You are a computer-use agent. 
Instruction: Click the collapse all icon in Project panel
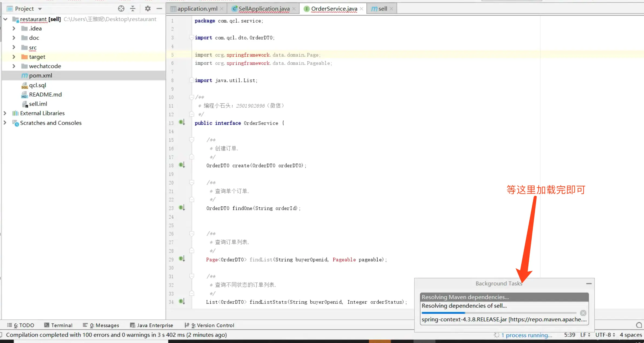(x=133, y=9)
